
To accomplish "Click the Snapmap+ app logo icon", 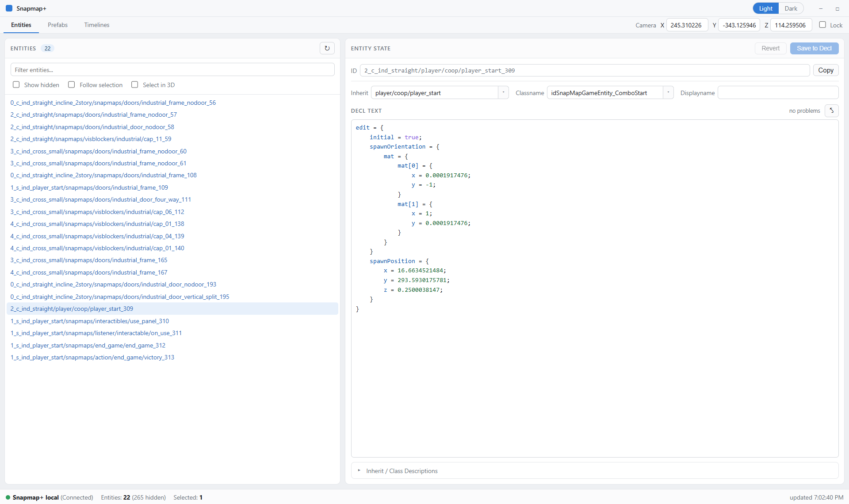I will 9,8.
